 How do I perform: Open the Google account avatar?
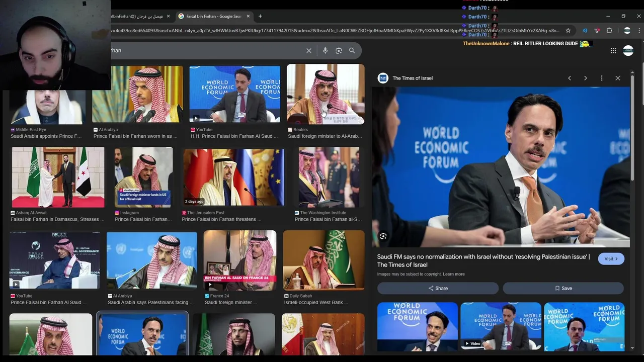628,50
